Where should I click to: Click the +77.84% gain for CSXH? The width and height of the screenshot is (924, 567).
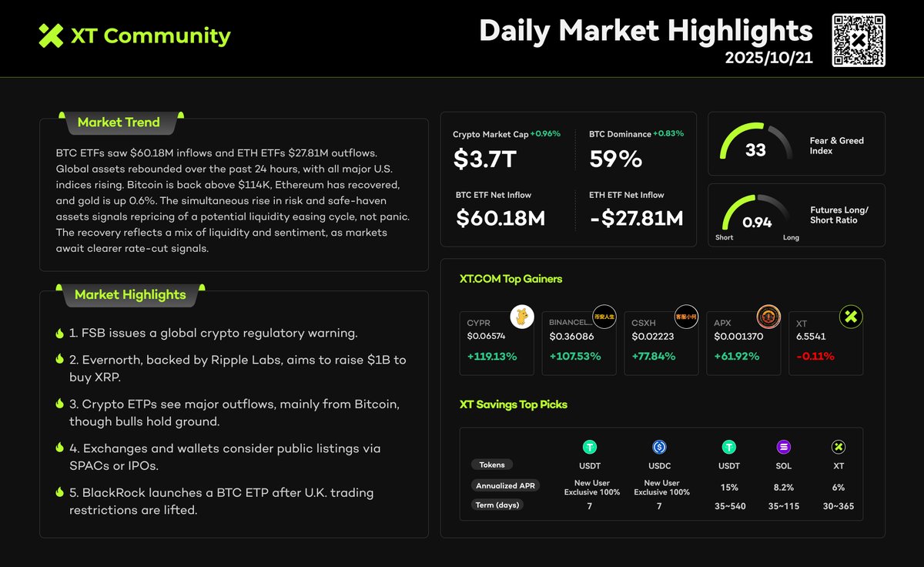click(x=654, y=357)
